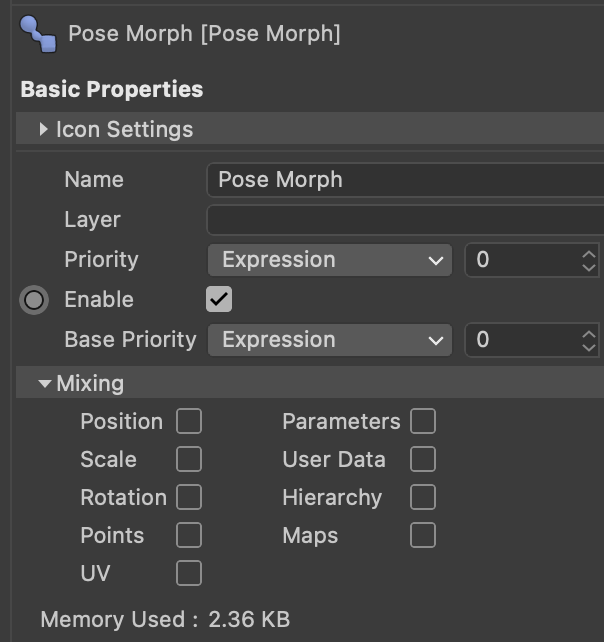
Task: Open the Base Priority Expression dropdown
Action: 331,340
